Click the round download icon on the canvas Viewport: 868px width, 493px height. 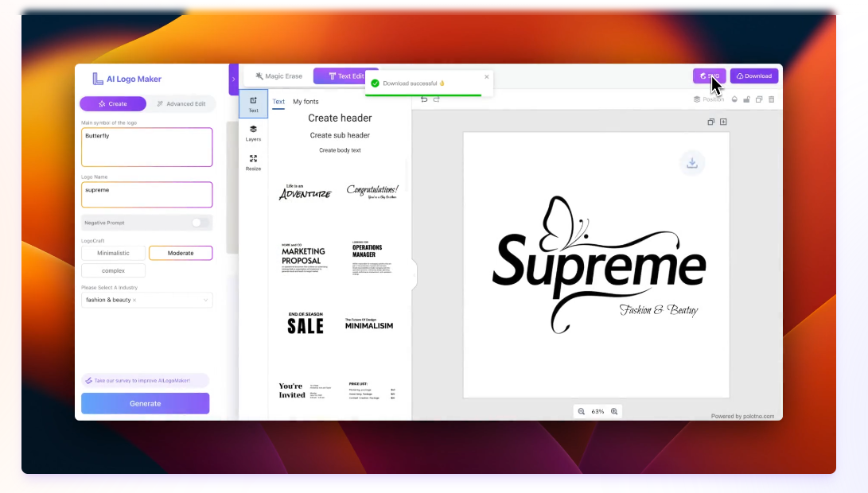[x=692, y=163]
